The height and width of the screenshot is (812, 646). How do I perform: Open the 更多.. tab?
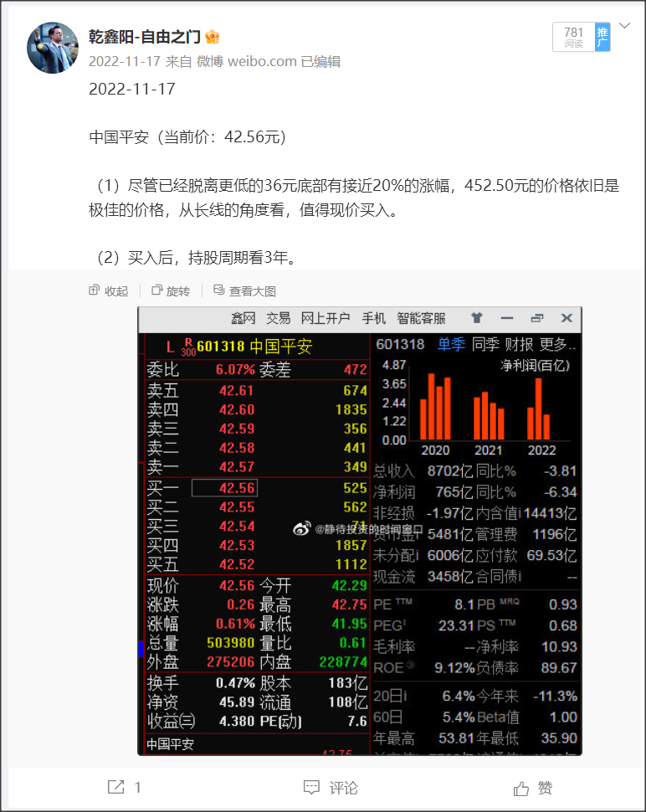click(x=558, y=344)
